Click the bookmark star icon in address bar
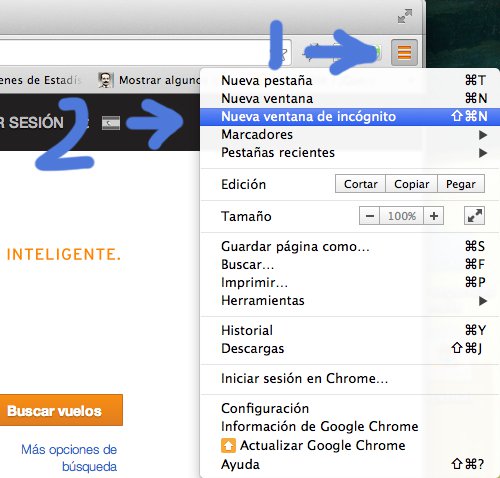The image size is (500, 478). [x=282, y=53]
